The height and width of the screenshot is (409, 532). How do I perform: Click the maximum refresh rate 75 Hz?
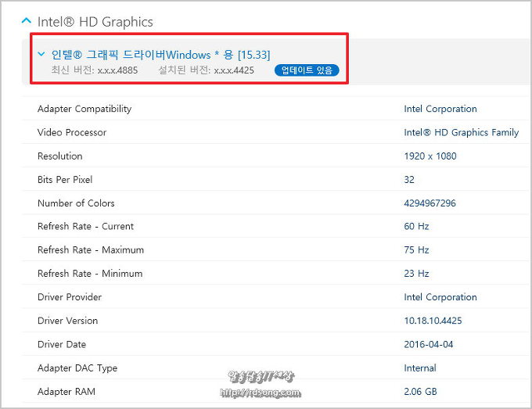pos(416,250)
